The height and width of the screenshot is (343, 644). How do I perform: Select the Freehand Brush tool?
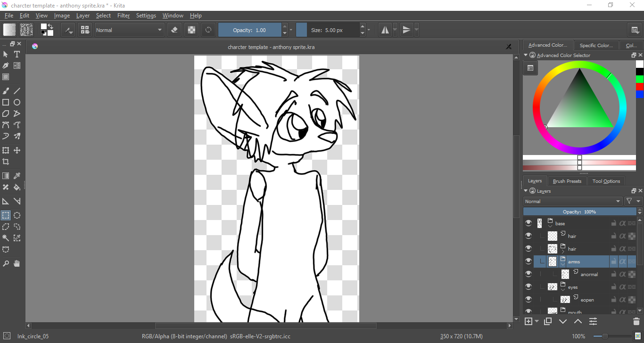pyautogui.click(x=6, y=91)
